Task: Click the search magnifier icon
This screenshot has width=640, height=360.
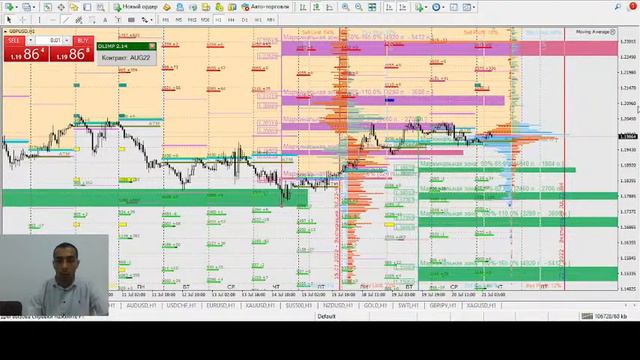Action: point(618,7)
